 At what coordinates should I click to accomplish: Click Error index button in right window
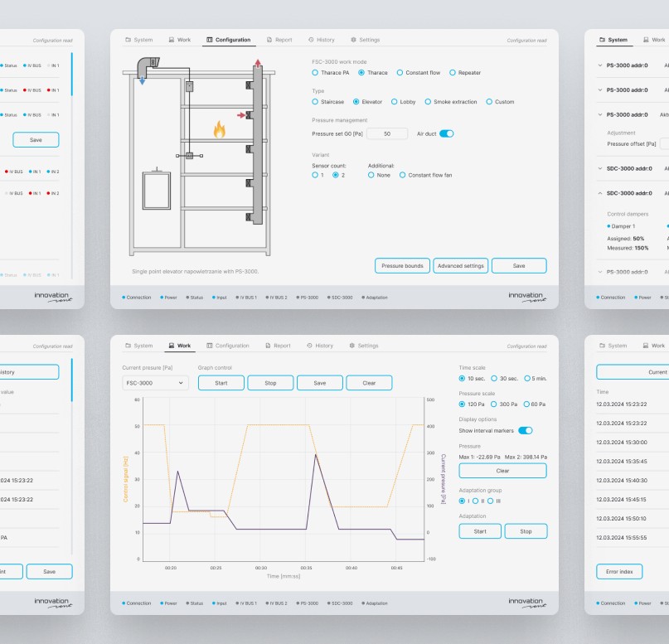pos(619,571)
